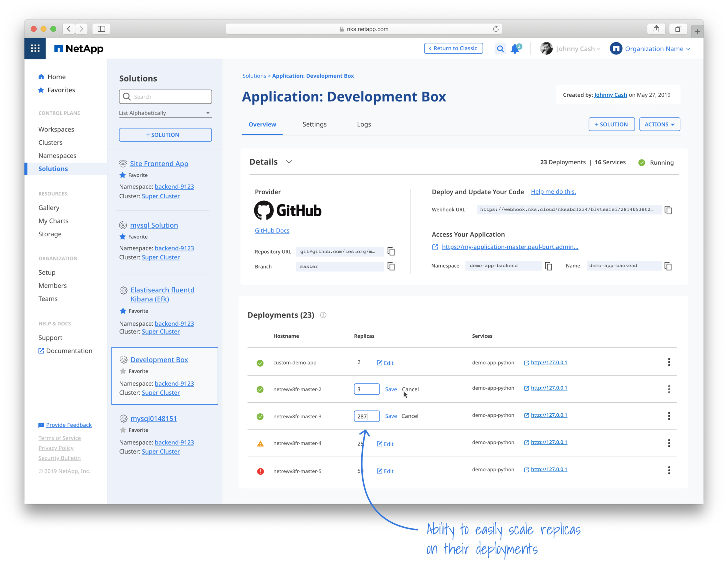The height and width of the screenshot is (575, 728).
Task: Toggle Favorite star on mysql0148151
Action: coord(123,430)
